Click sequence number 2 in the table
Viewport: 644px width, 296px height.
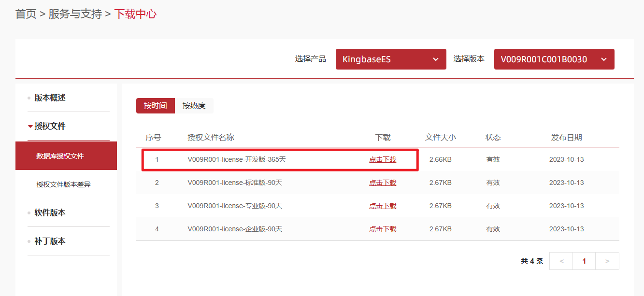point(157,183)
